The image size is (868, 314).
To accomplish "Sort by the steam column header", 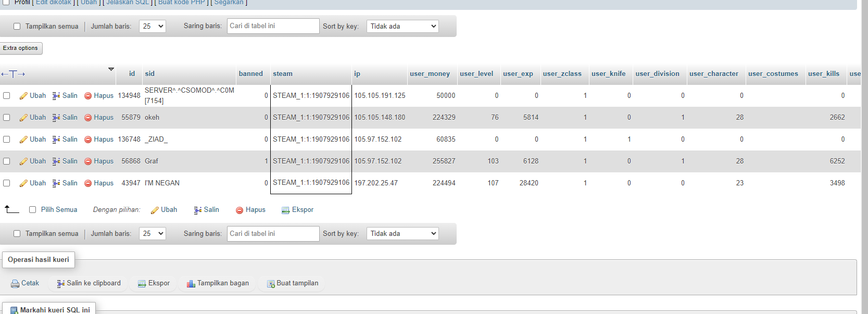I will pyautogui.click(x=283, y=74).
